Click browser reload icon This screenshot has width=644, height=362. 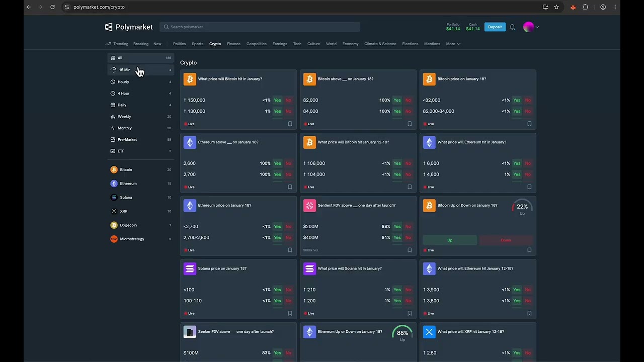click(x=52, y=7)
